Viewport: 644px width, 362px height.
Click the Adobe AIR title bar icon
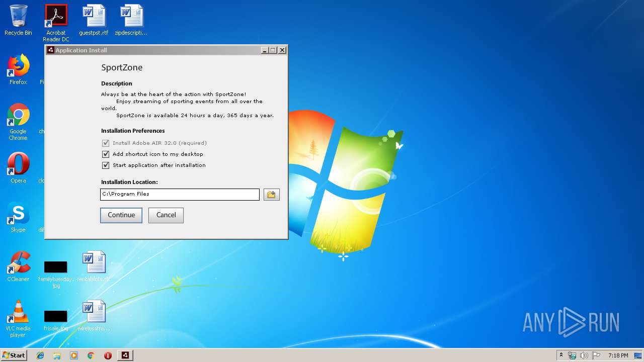coord(50,50)
